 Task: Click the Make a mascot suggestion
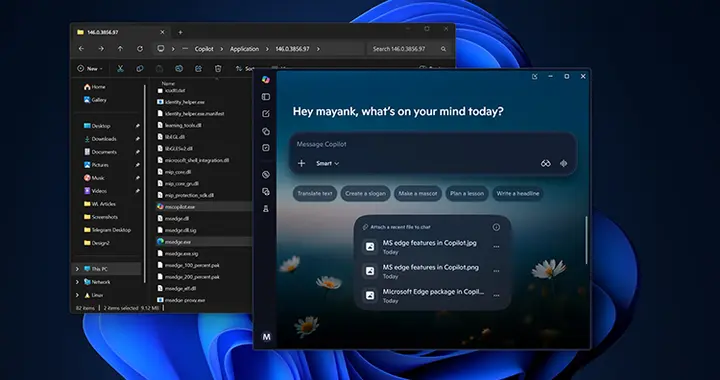pos(417,193)
